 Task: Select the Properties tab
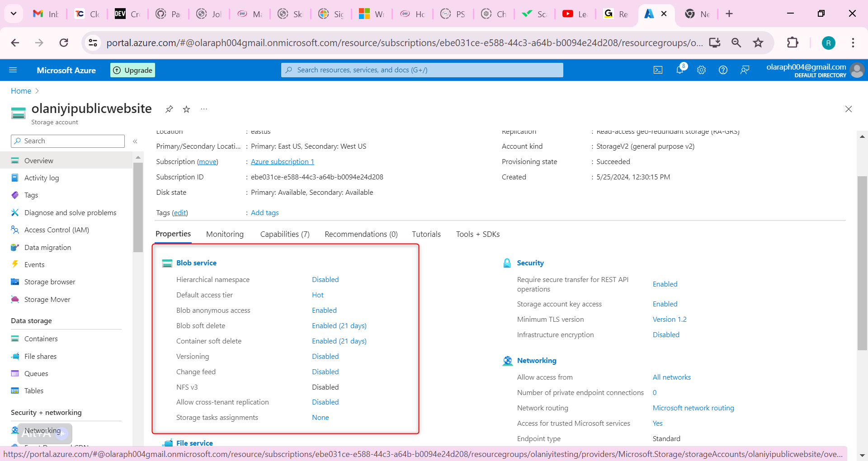[173, 234]
